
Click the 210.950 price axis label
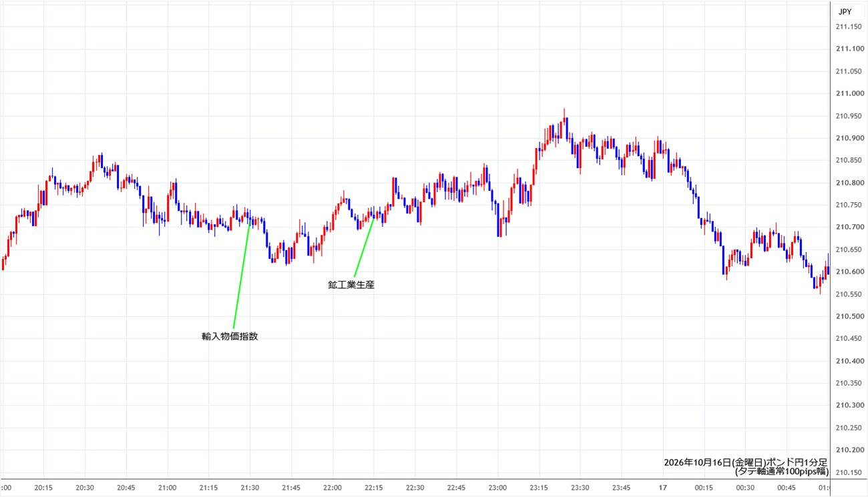[848, 116]
